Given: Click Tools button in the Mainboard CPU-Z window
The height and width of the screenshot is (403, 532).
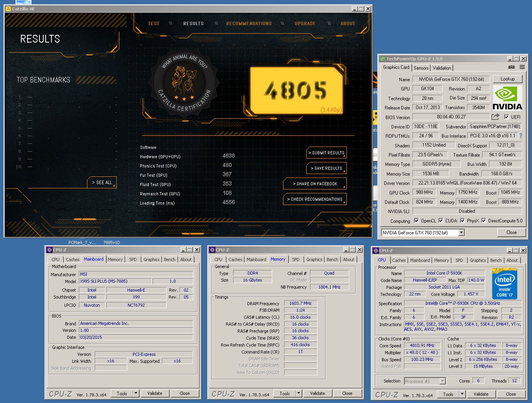Looking at the screenshot, I should coord(122,393).
